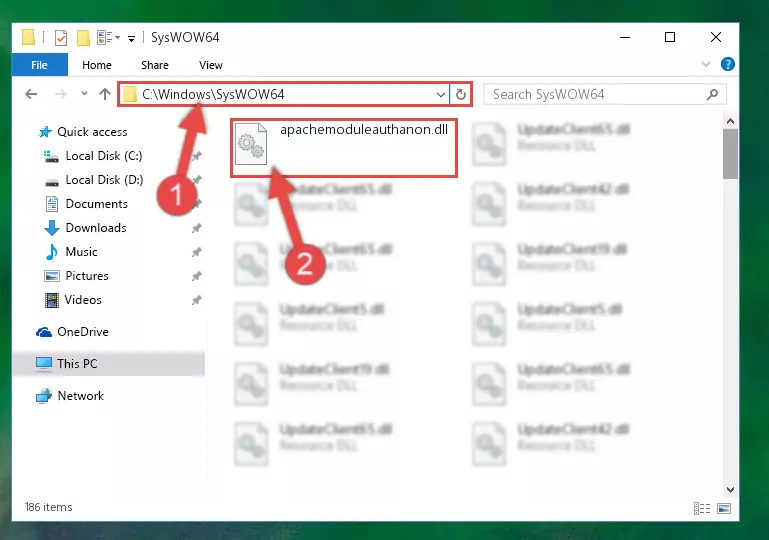Unpin Music using its pin icon

[197, 252]
